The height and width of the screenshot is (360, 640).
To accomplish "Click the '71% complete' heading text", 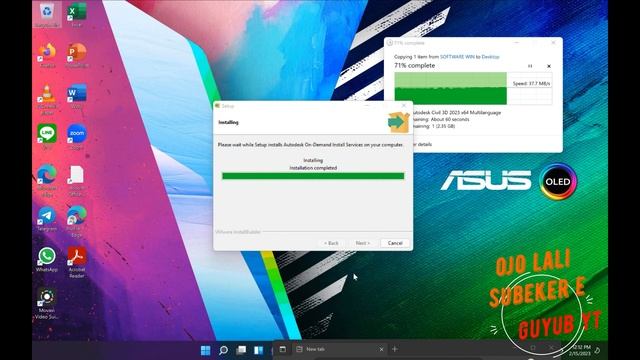I will coord(414,65).
